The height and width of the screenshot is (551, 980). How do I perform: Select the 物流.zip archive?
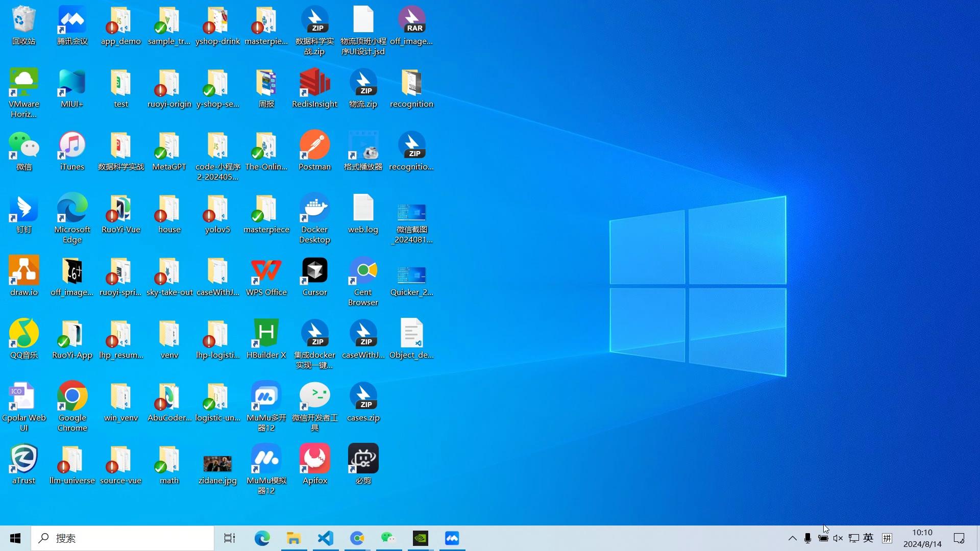363,88
